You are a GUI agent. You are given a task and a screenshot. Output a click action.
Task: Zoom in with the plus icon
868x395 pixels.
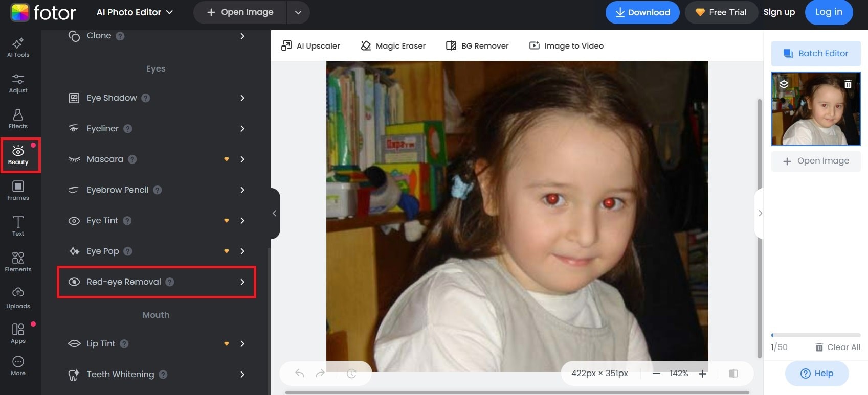point(703,374)
